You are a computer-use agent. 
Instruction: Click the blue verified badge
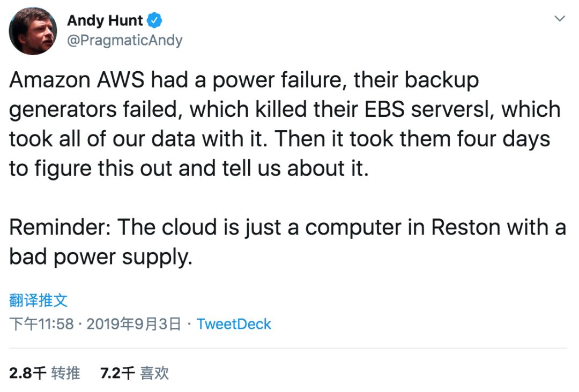coord(154,20)
